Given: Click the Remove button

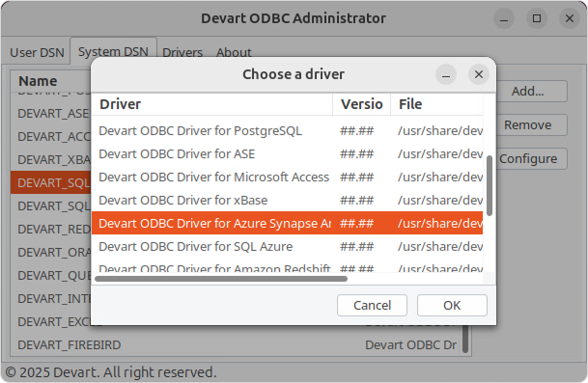Looking at the screenshot, I should 527,124.
